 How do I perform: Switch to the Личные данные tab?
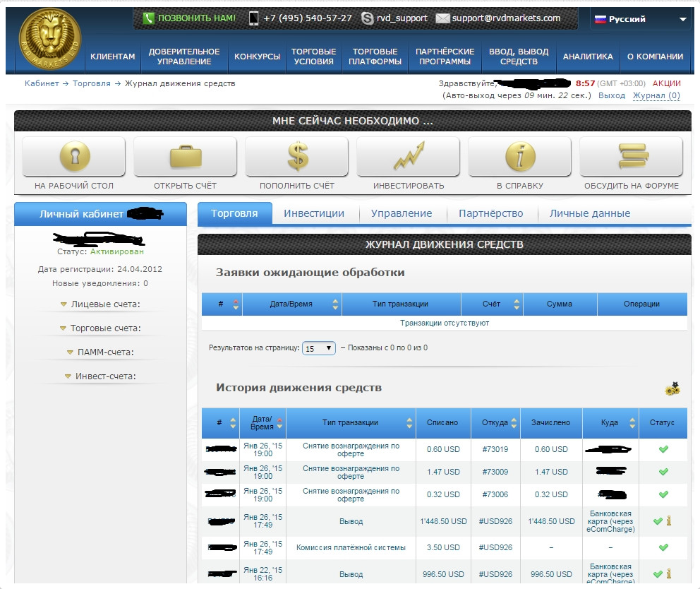[590, 213]
